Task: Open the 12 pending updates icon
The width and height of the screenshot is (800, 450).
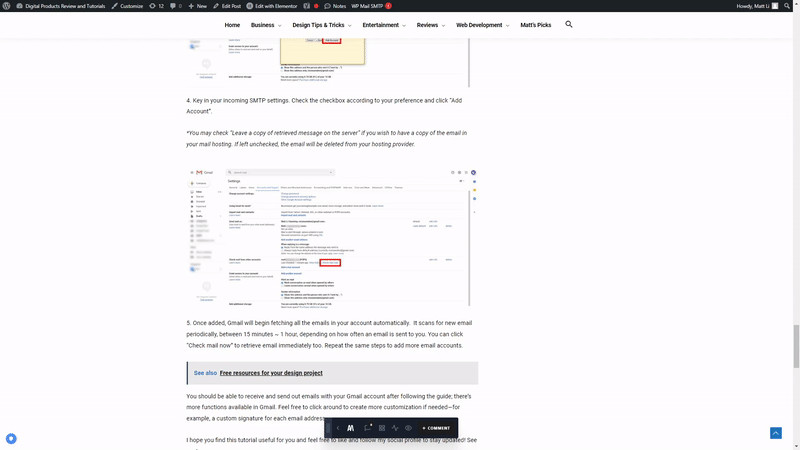Action: pos(156,6)
